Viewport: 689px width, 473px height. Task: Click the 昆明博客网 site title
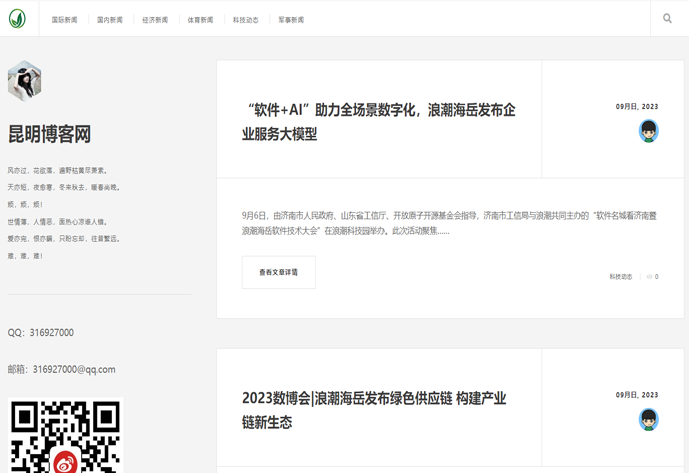pyautogui.click(x=50, y=134)
